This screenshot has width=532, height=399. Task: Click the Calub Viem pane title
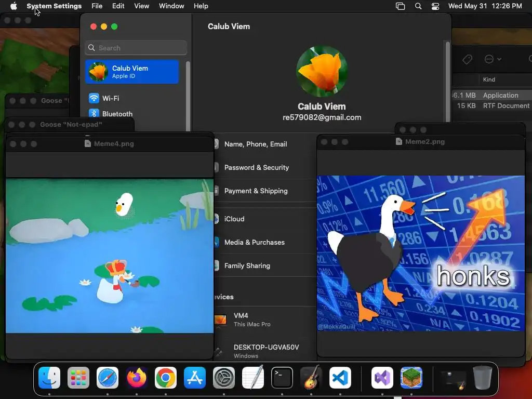[229, 26]
